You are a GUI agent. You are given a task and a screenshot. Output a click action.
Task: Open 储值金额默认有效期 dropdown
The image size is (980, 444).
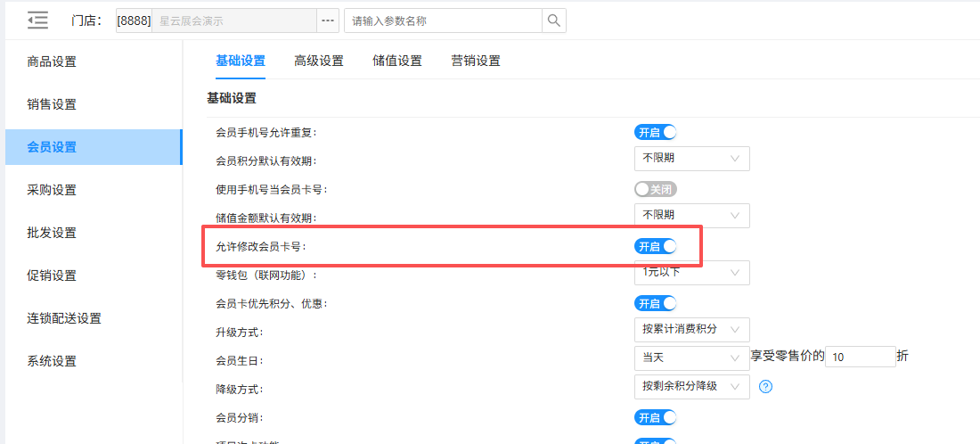692,216
